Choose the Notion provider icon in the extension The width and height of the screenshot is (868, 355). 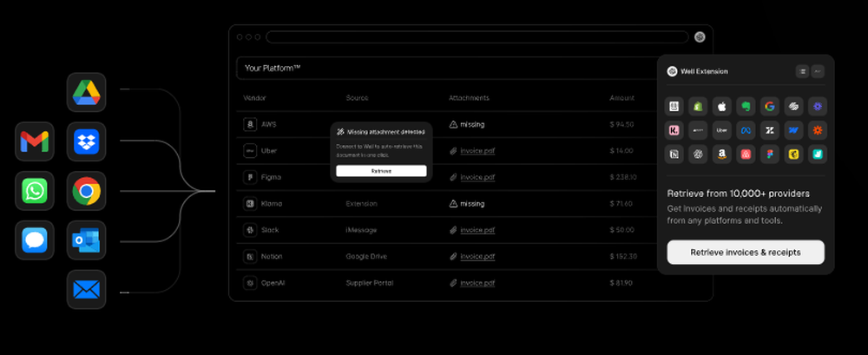(674, 154)
